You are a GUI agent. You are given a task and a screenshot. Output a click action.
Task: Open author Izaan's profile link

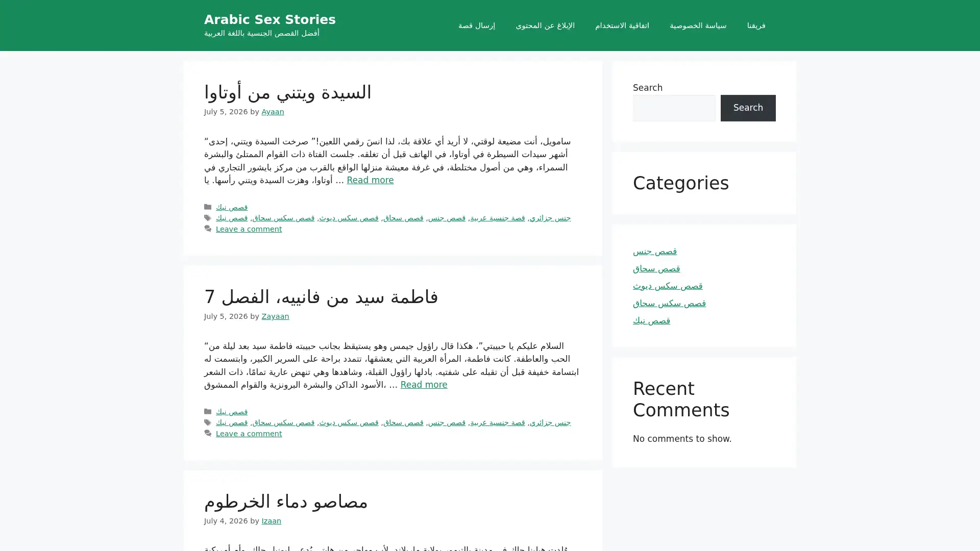[271, 521]
